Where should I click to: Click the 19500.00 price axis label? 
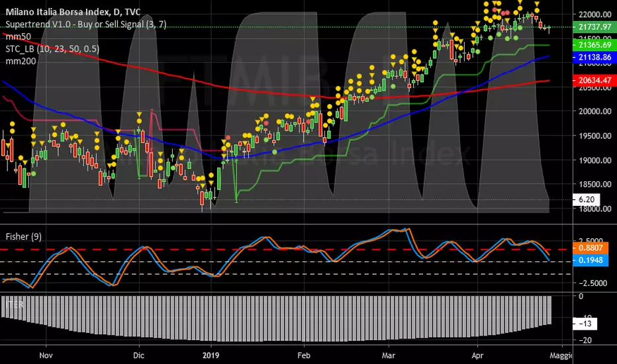(594, 136)
